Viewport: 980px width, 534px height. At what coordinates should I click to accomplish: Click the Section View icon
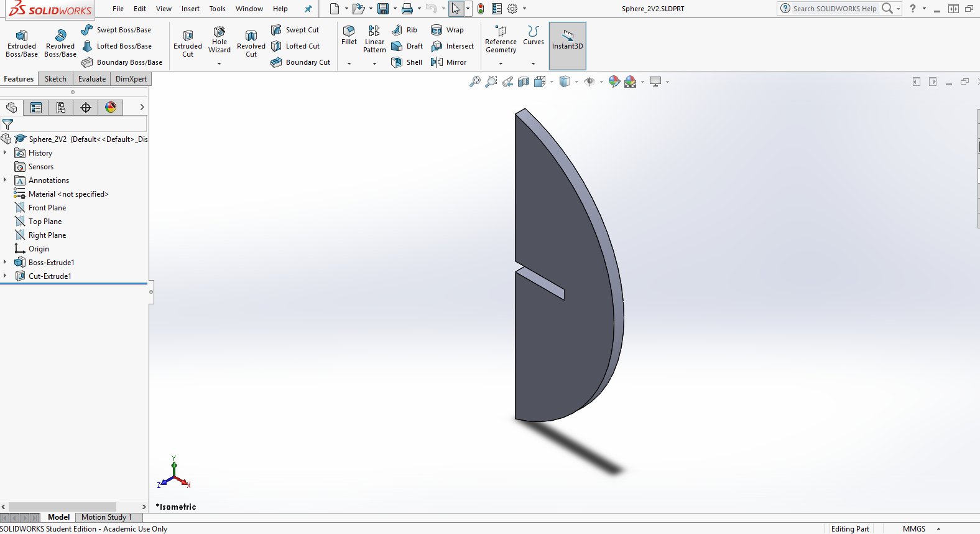pyautogui.click(x=524, y=82)
